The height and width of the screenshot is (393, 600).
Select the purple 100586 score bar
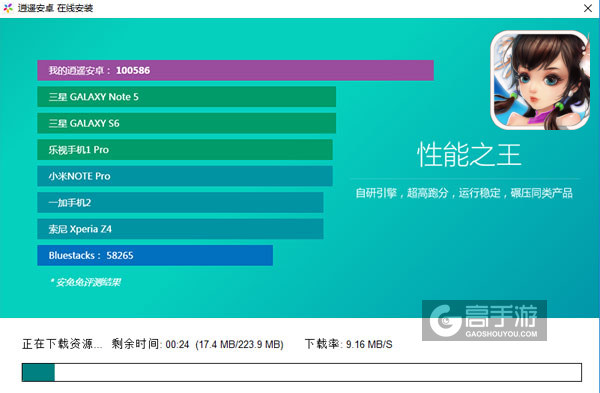(235, 70)
